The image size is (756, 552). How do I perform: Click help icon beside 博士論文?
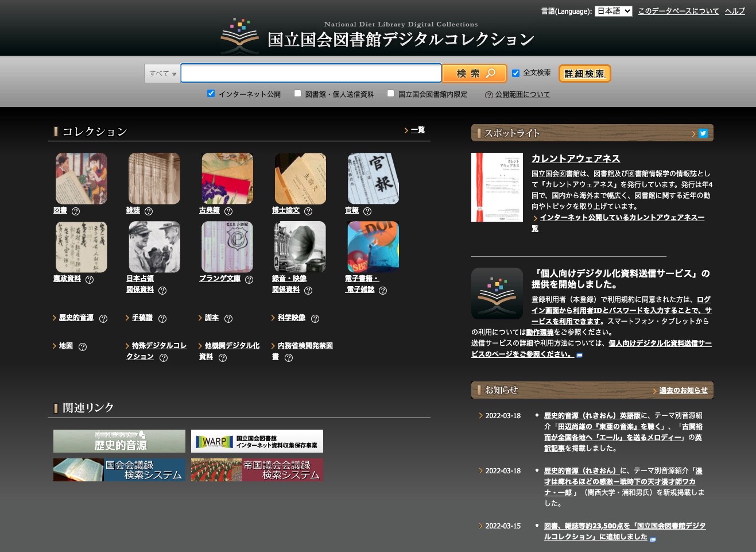tap(308, 211)
